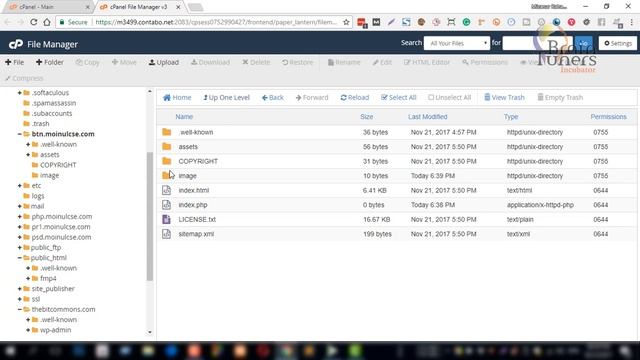
Task: Sort files by the Name column header
Action: pos(184,117)
